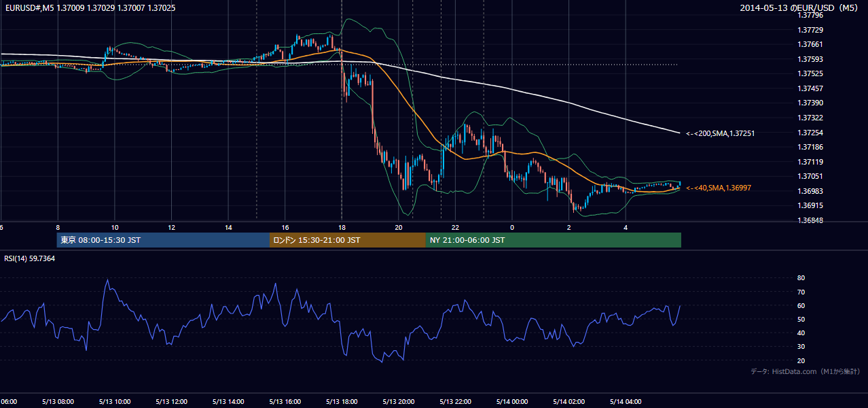Click the Tokyo session bar 08:00-15:30 JST
The image size is (868, 408).
point(163,240)
